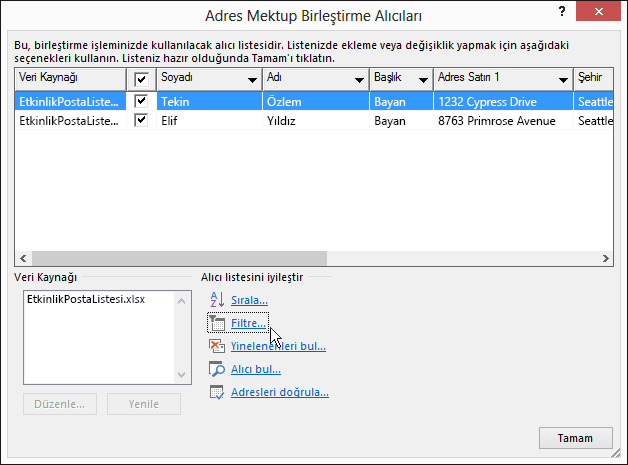
Task: Click the horizontal scrollbar left arrow
Action: click(23, 258)
